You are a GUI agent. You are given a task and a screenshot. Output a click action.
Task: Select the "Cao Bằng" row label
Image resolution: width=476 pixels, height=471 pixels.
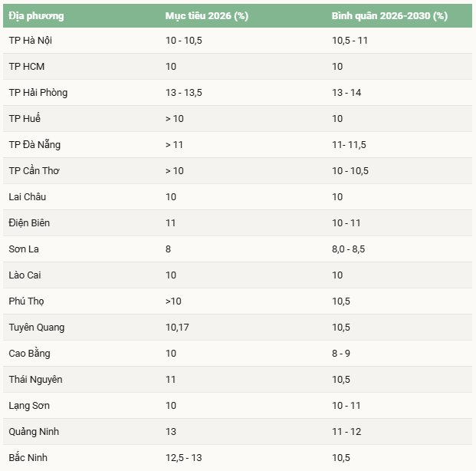point(30,354)
